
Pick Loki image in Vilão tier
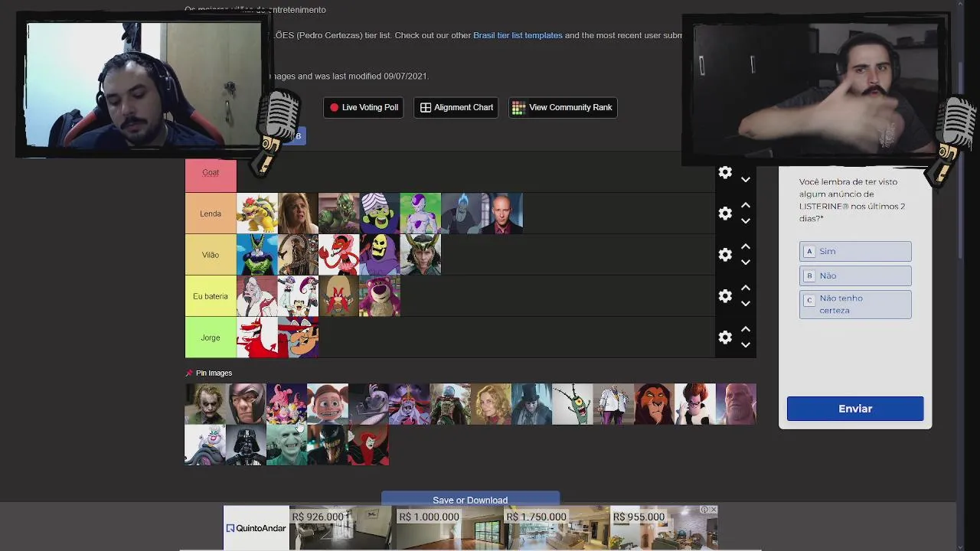(x=420, y=255)
